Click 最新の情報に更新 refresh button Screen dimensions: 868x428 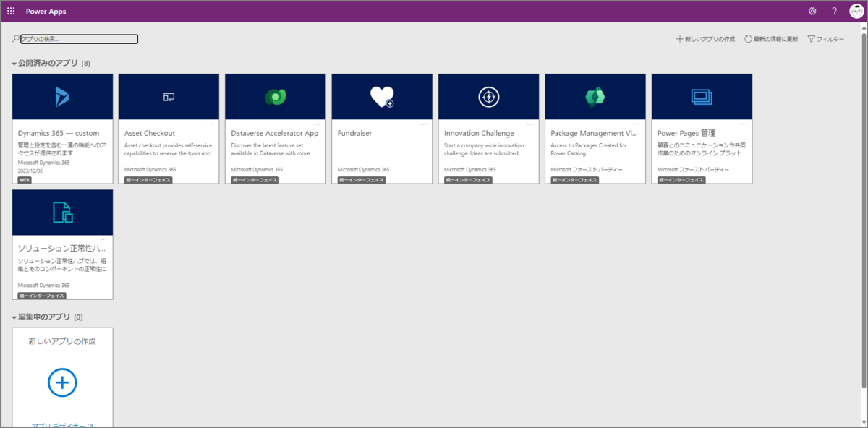(x=771, y=39)
